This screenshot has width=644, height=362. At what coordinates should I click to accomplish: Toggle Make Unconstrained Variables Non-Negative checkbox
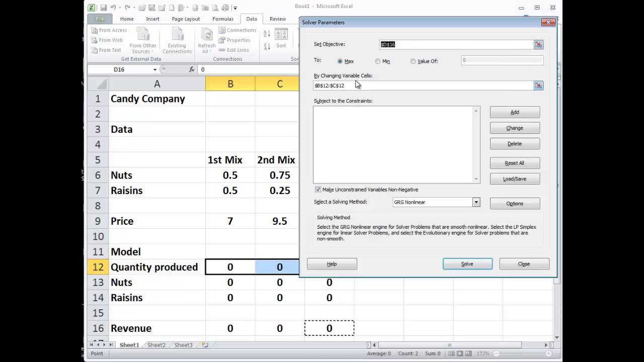[x=318, y=190]
